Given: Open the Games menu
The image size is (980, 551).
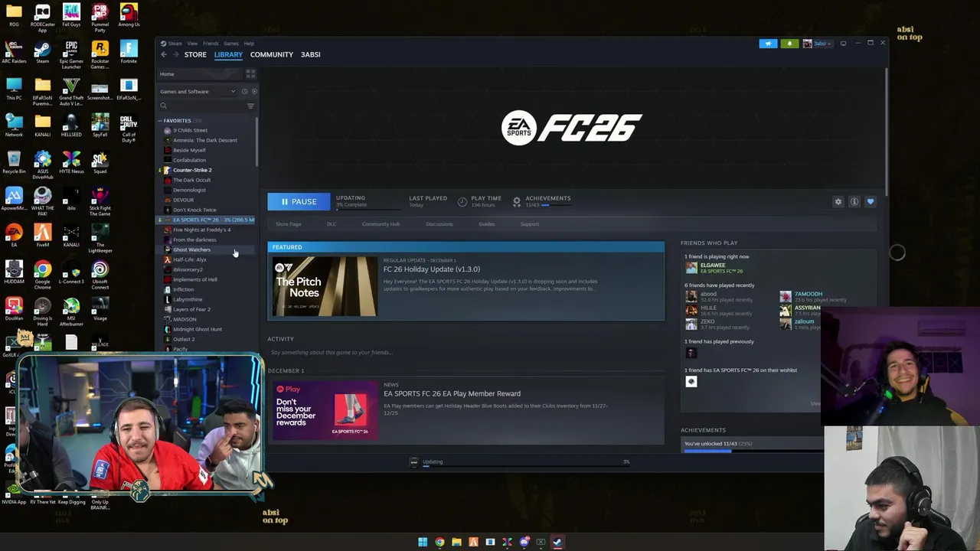Looking at the screenshot, I should pos(230,44).
